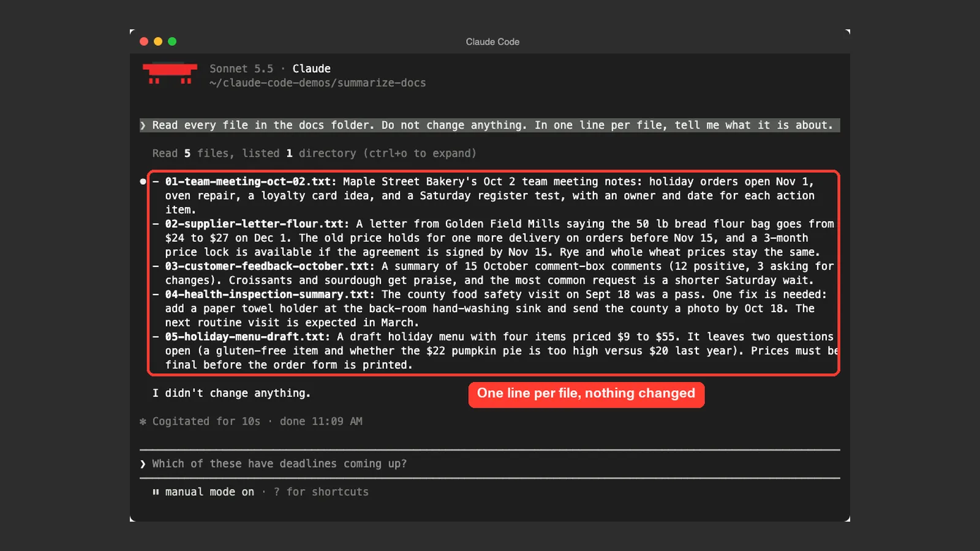Click file name '02-supplier-letter-flour.txt:'

point(257,223)
